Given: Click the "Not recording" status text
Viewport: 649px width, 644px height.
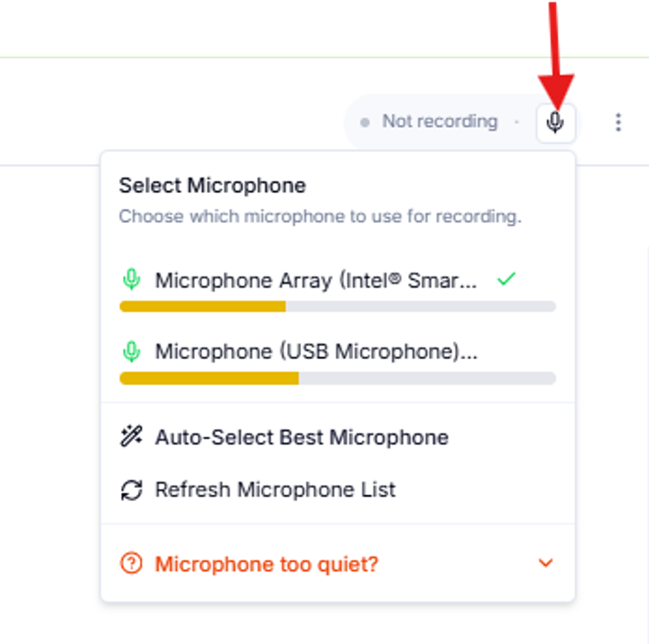Looking at the screenshot, I should coord(440,121).
